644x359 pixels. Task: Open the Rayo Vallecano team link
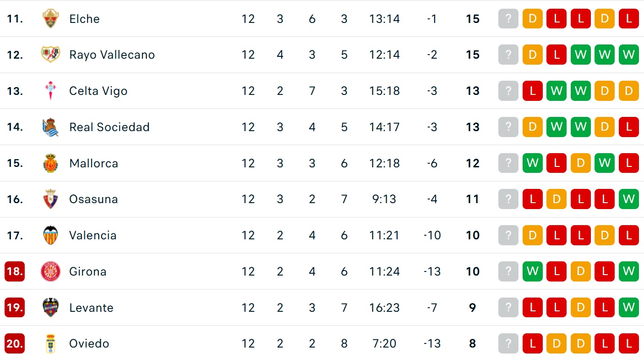112,55
